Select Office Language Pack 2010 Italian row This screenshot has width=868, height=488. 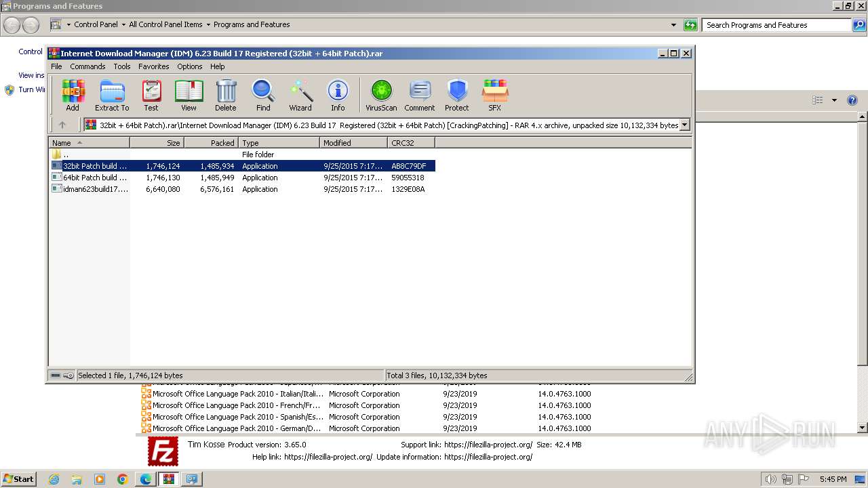tap(366, 394)
